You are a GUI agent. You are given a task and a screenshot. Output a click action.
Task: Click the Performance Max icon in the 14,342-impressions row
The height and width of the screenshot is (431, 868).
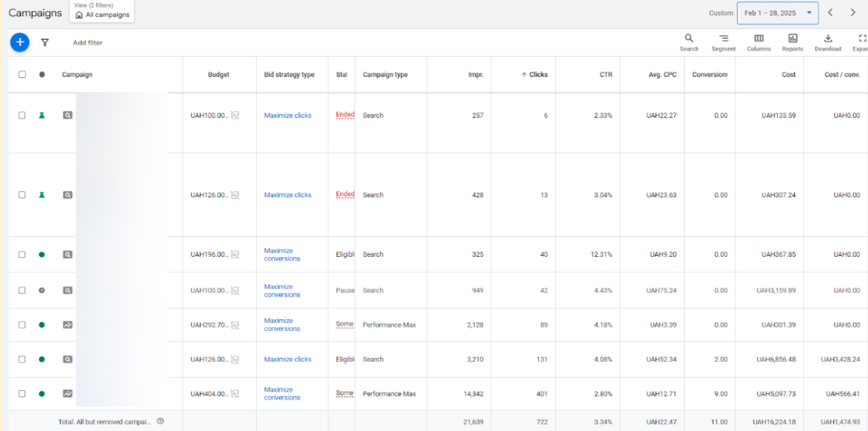pos(68,394)
